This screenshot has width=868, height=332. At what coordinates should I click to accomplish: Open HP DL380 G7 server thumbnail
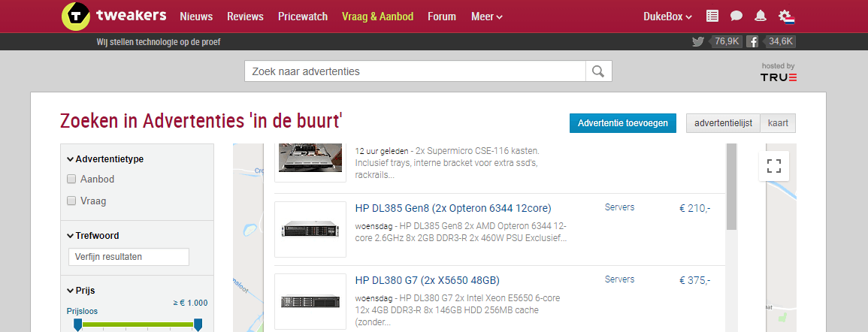point(310,301)
